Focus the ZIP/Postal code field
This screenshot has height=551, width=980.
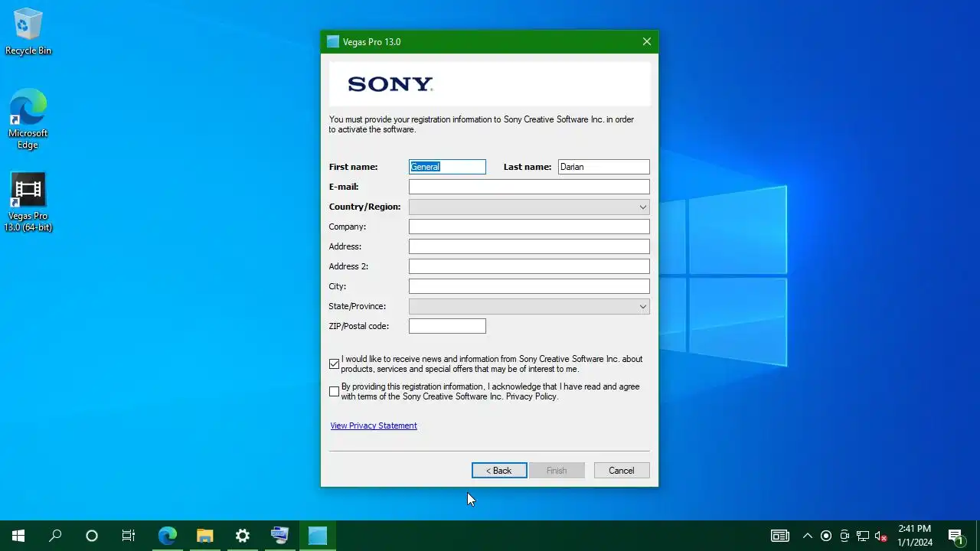(447, 326)
